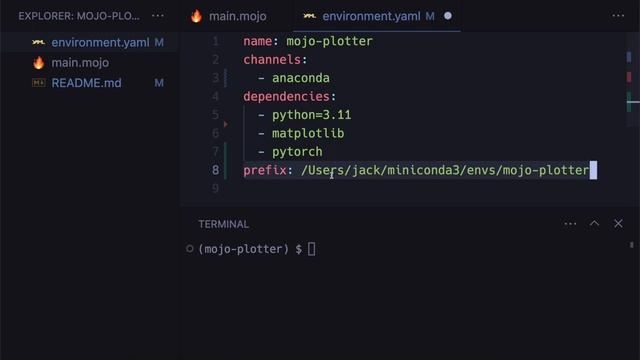Close the terminal panel
The height and width of the screenshot is (360, 640).
[x=618, y=223]
